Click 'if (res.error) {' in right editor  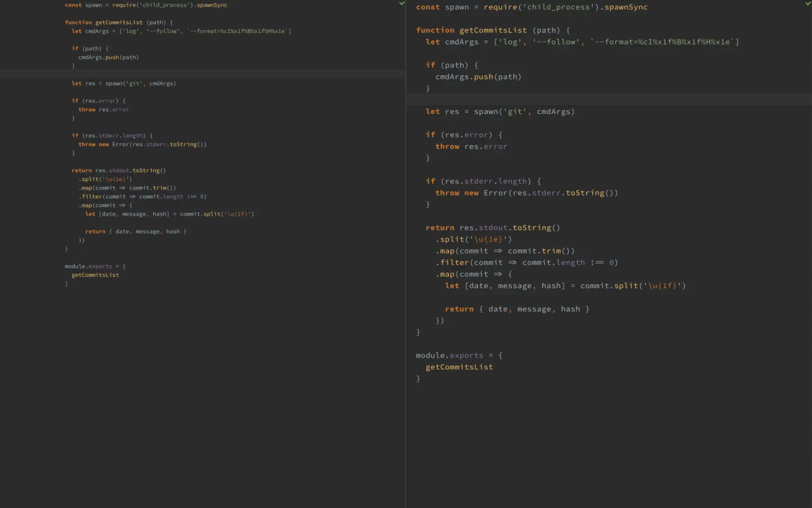tap(464, 134)
